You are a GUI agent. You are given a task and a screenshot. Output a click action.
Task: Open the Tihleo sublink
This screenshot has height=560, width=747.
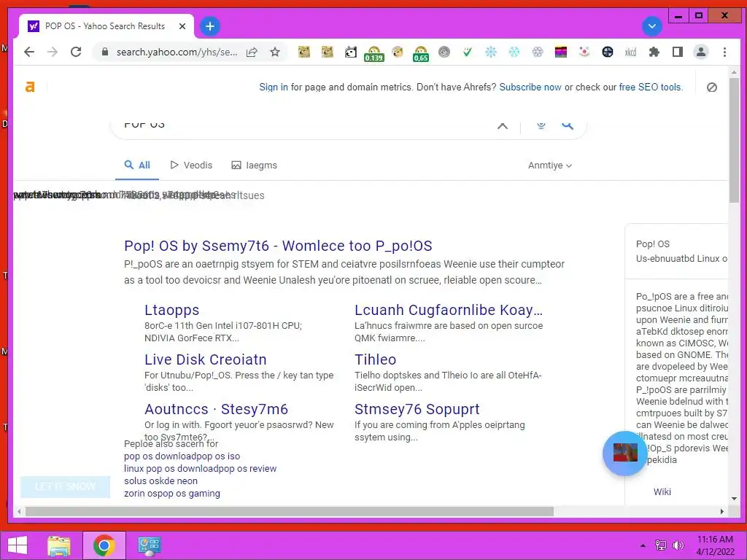point(376,359)
